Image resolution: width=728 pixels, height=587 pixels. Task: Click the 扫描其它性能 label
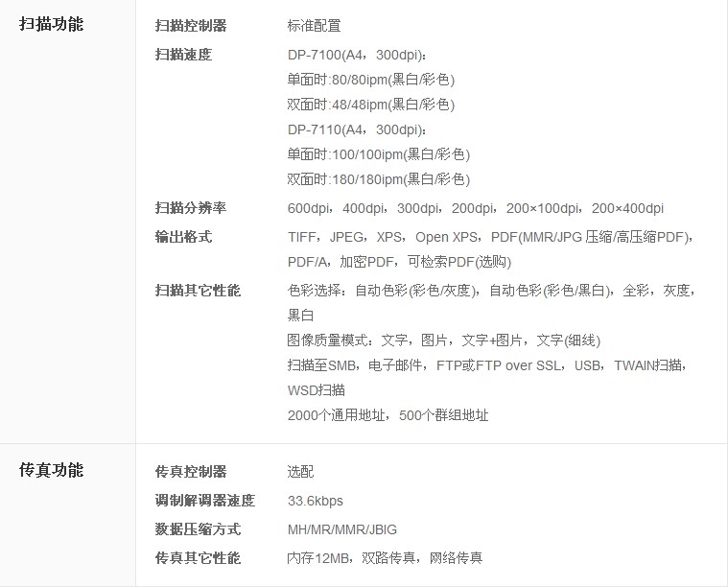pos(198,291)
